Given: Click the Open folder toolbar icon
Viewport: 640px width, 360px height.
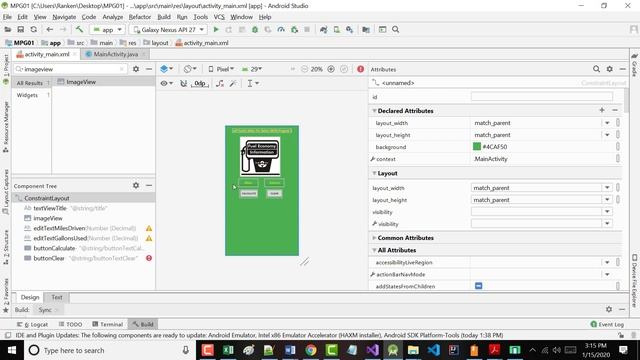Looking at the screenshot, I should click(7, 30).
